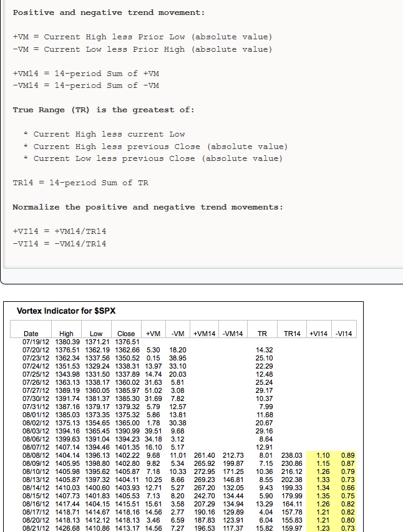403x532 pixels.
Task: Click the -VI14 column header
Action: coord(344,334)
